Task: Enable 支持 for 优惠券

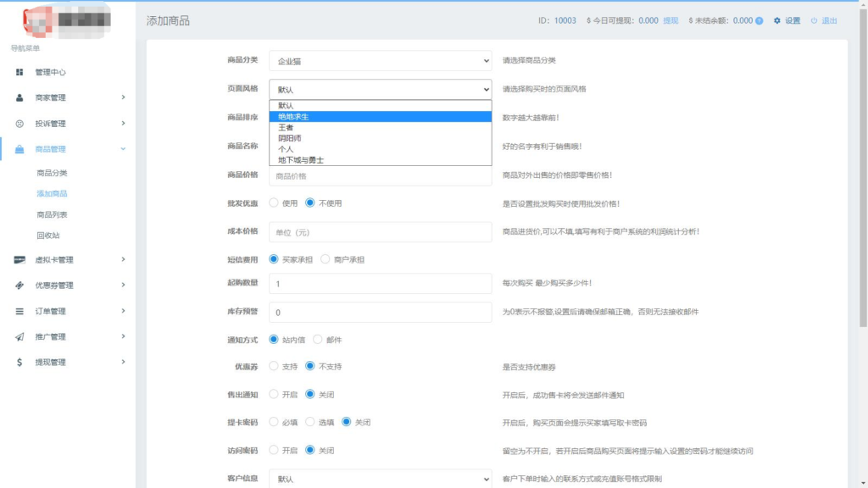Action: pyautogui.click(x=275, y=366)
